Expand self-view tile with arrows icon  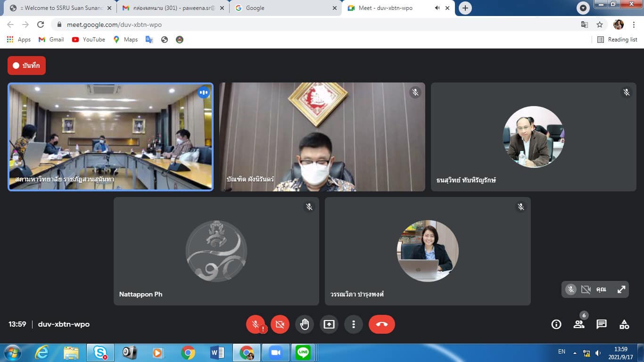pyautogui.click(x=621, y=289)
